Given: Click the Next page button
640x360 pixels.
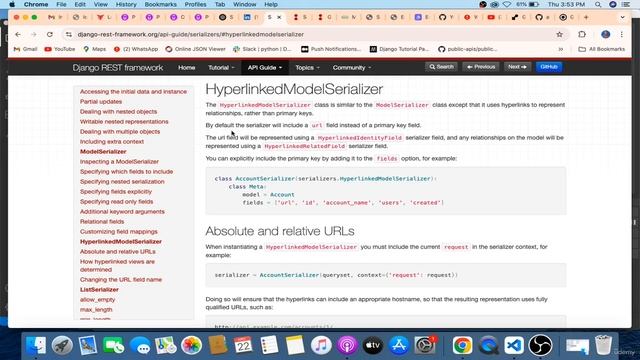Looking at the screenshot, I should tap(517, 67).
